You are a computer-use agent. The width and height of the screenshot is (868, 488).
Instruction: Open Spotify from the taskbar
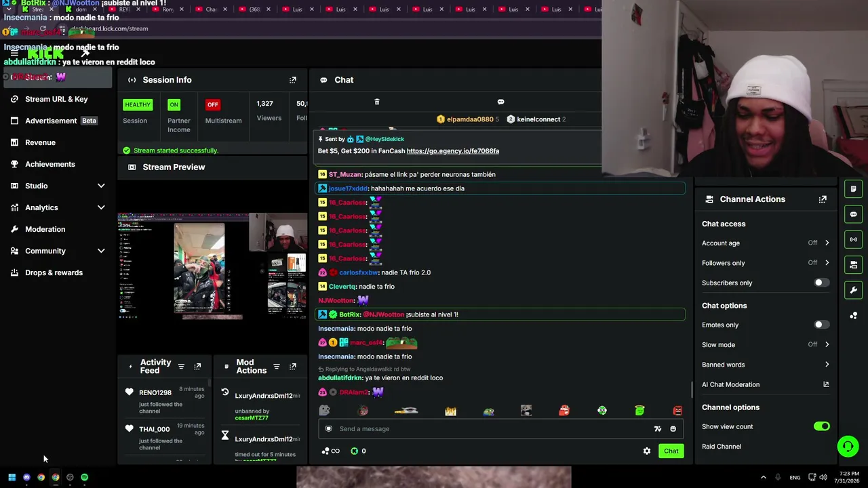point(84,477)
